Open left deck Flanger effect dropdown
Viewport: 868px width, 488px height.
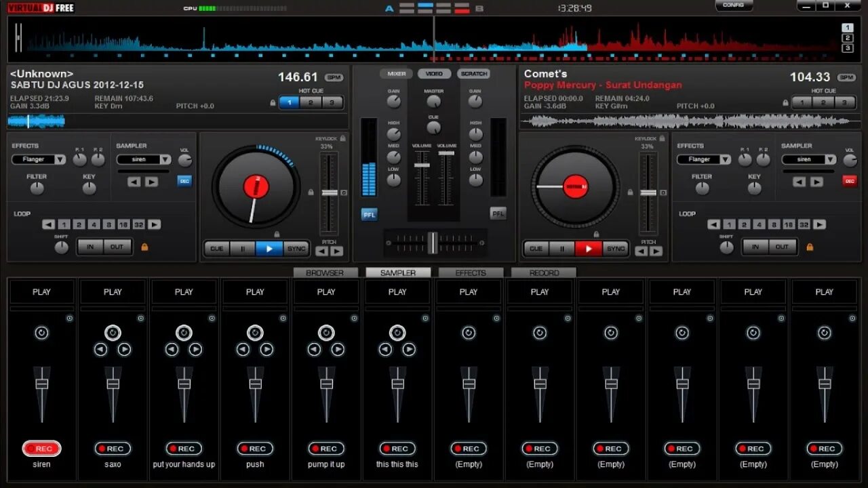coord(39,159)
